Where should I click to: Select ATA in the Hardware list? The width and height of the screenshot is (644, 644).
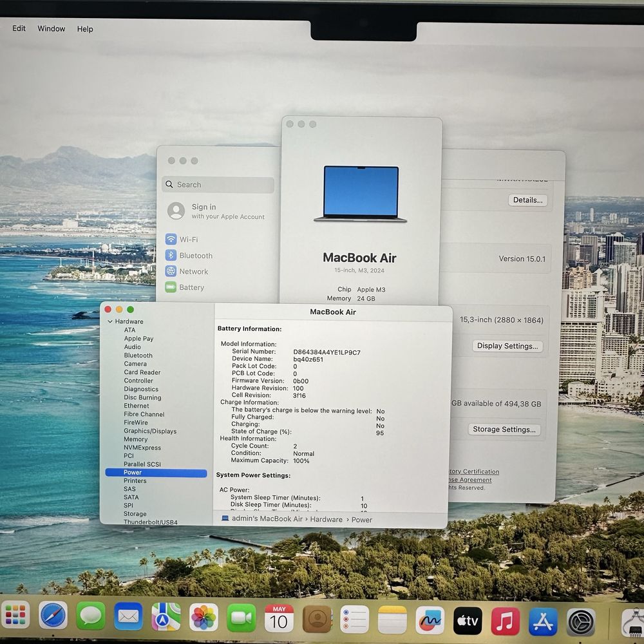click(x=130, y=330)
